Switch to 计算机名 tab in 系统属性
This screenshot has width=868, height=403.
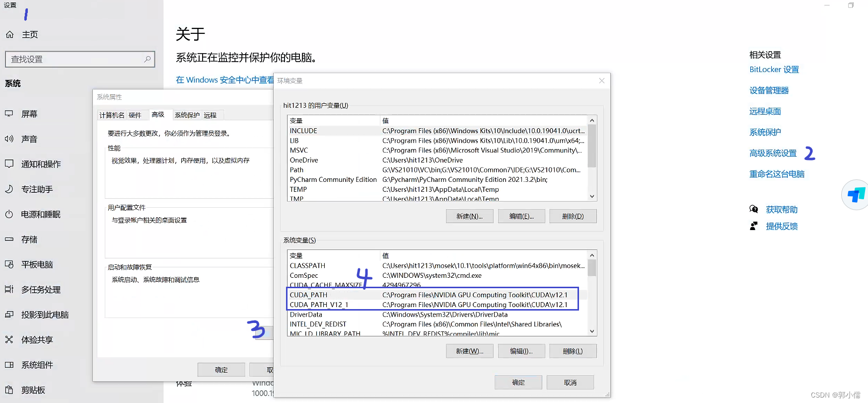tap(112, 115)
